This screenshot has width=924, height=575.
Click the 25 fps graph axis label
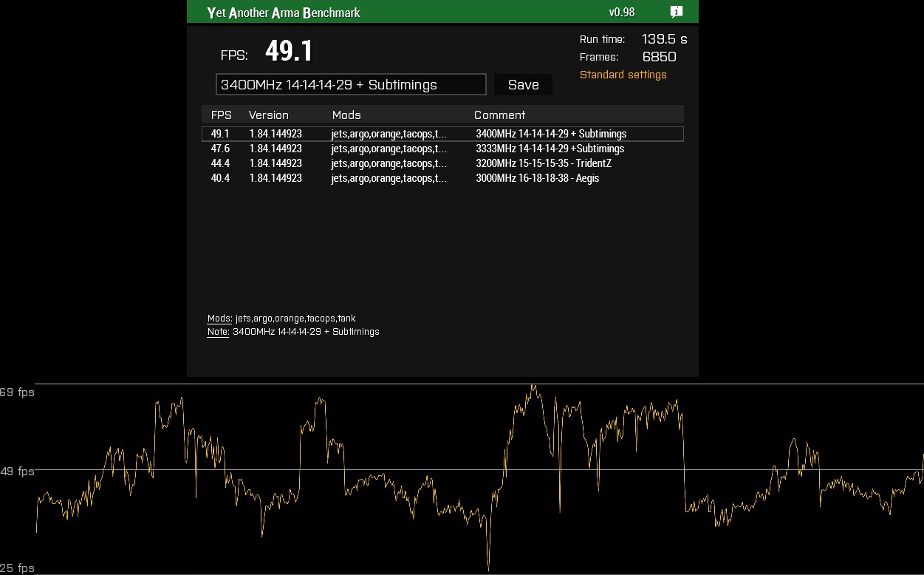point(17,568)
